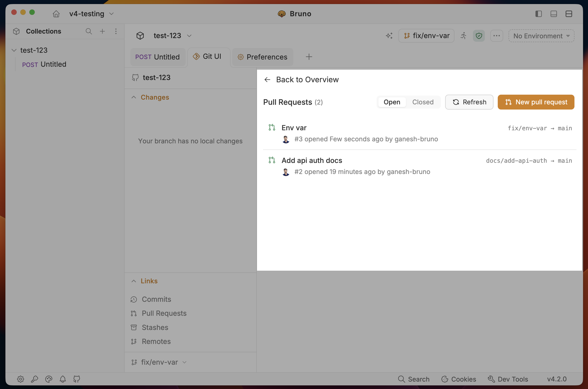Open the Collections more options menu
The height and width of the screenshot is (389, 588).
116,31
